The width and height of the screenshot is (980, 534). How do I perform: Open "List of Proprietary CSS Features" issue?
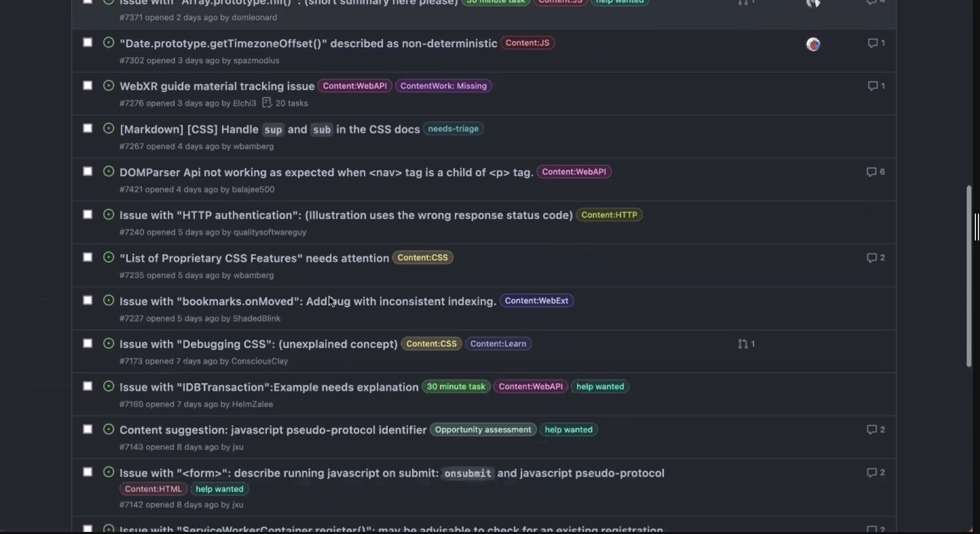(x=254, y=258)
